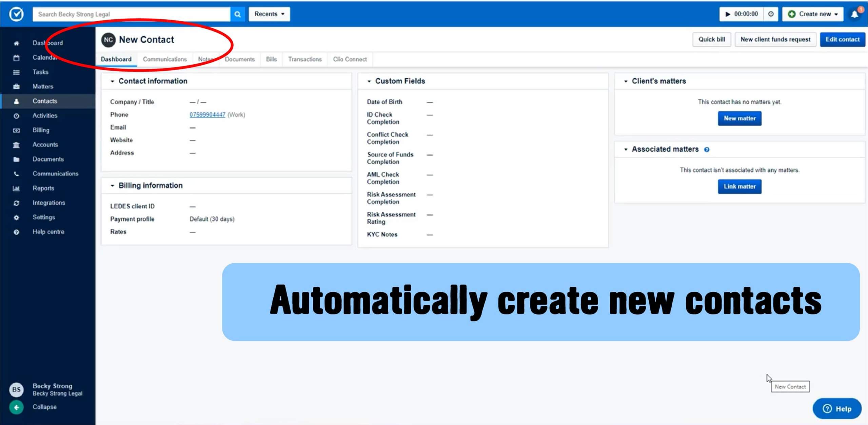Click the Dashboard home icon in sidebar
This screenshot has height=425, width=868.
coord(16,43)
